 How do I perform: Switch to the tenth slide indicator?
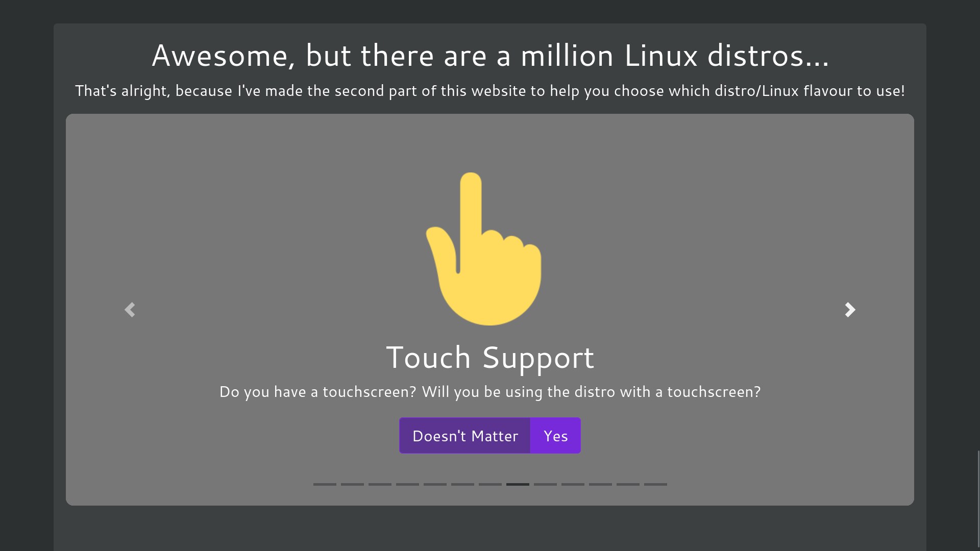[573, 484]
